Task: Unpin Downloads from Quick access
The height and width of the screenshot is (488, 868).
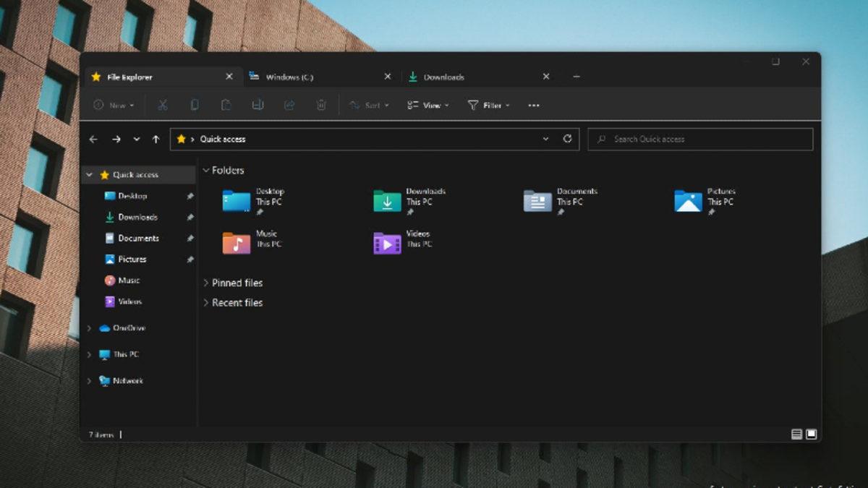Action: (x=190, y=217)
